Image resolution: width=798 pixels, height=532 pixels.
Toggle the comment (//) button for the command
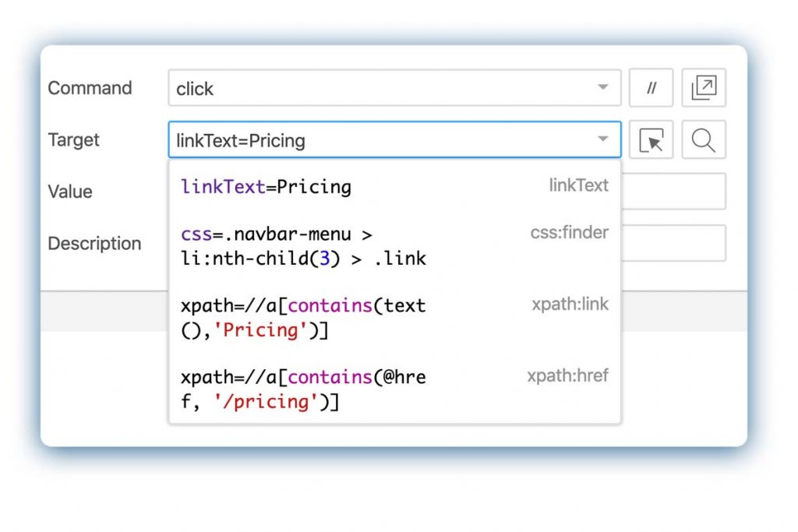point(651,88)
